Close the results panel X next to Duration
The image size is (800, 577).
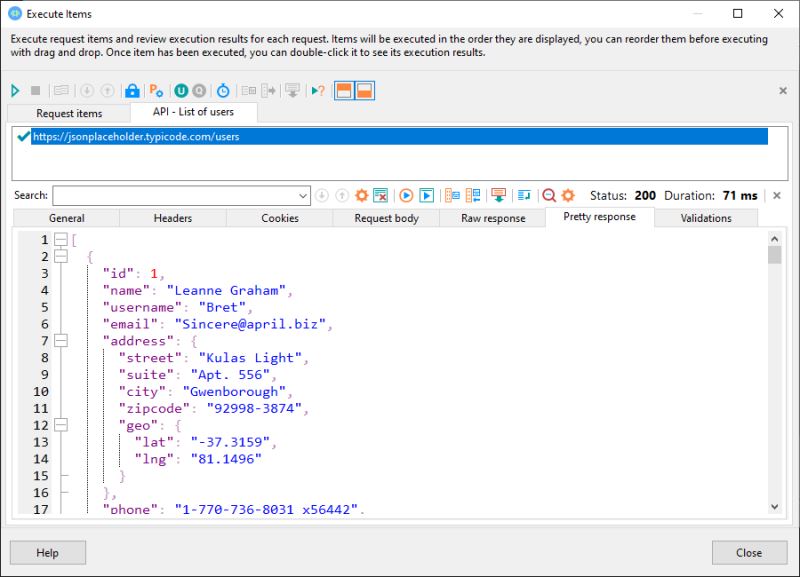[777, 195]
